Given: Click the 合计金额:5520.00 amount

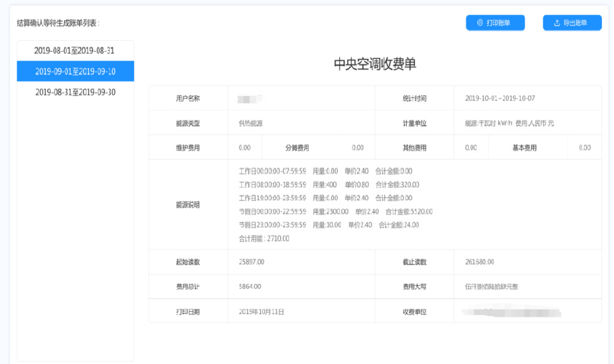Looking at the screenshot, I should point(409,212).
